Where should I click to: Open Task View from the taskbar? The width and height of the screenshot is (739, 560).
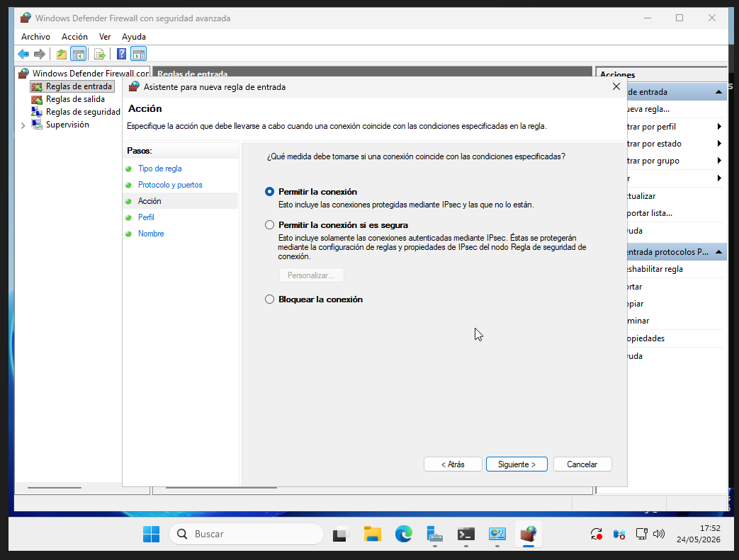pos(341,534)
